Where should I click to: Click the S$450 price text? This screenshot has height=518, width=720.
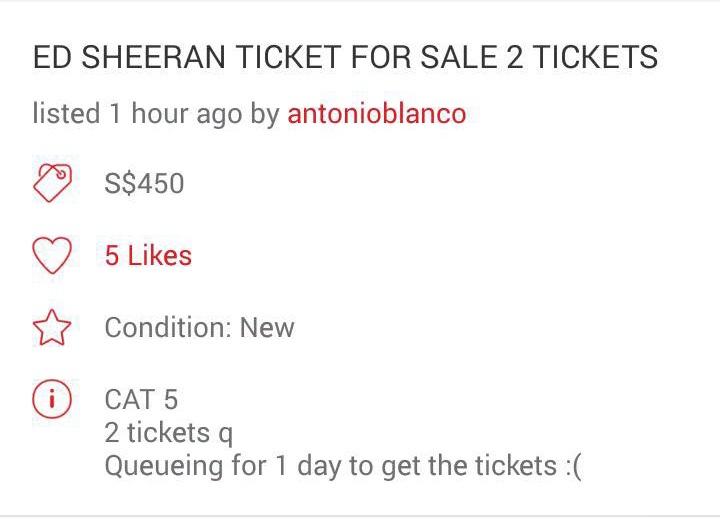(144, 184)
